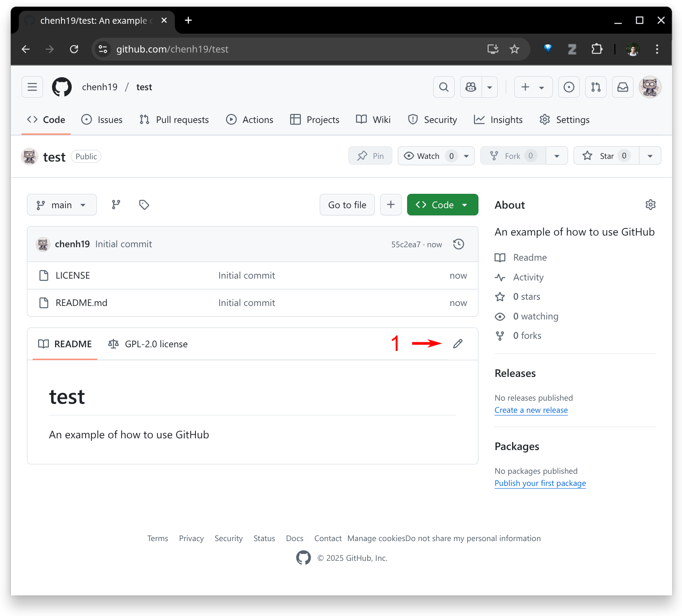682x616 pixels.
Task: View site information icon in address bar
Action: [103, 49]
